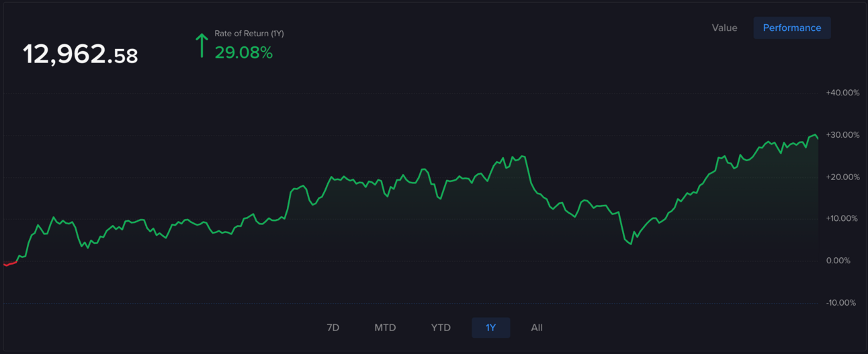The width and height of the screenshot is (868, 354).
Task: Click the red negative segment at chart start
Action: coord(9,263)
